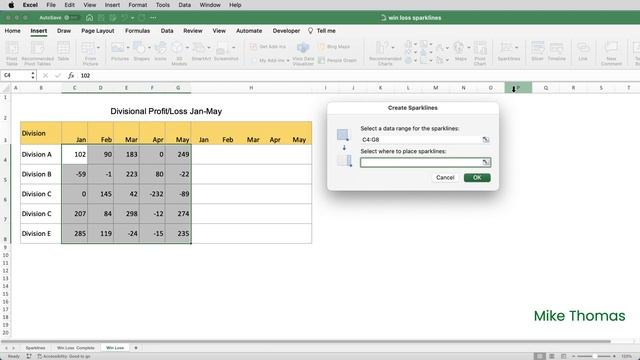Open the Home ribbon tab

[x=13, y=31]
